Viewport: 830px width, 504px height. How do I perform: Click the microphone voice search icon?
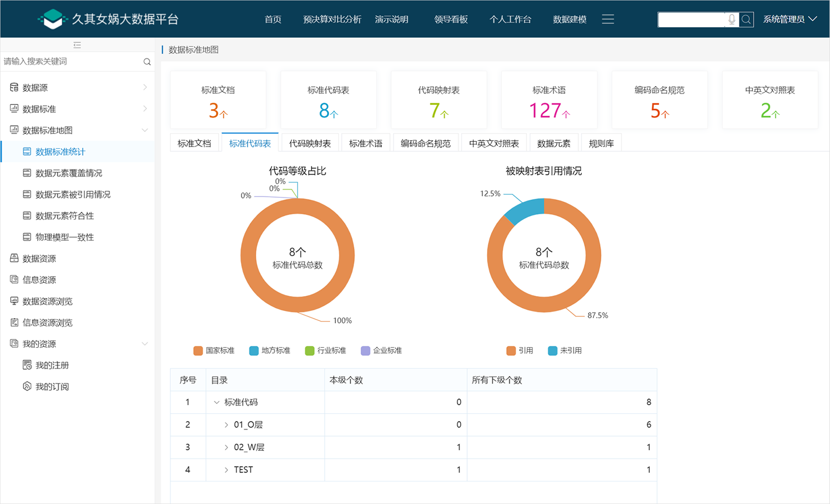click(x=732, y=19)
